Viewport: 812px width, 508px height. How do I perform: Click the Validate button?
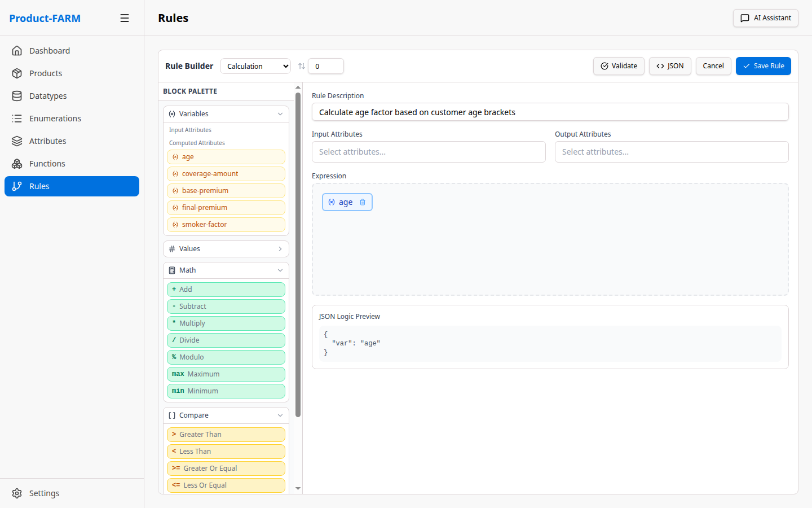[x=619, y=66]
